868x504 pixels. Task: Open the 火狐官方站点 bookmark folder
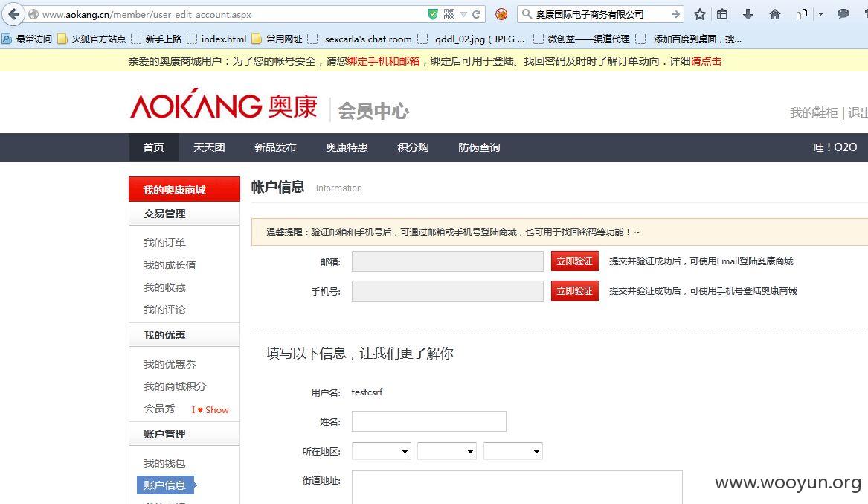(92, 39)
